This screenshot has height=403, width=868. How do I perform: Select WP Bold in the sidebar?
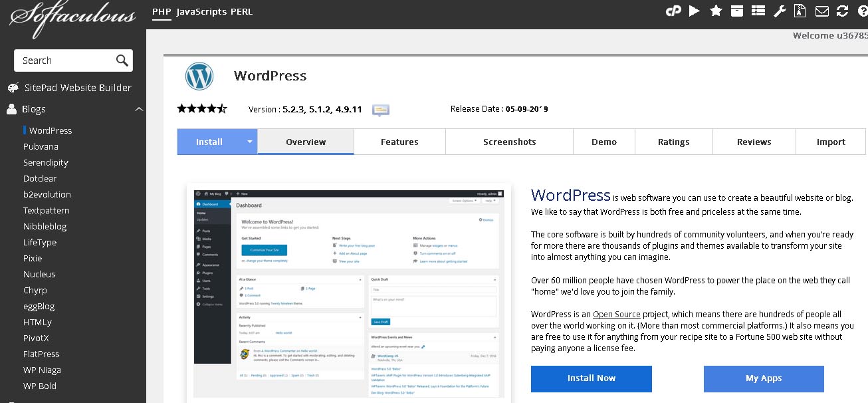[40, 386]
